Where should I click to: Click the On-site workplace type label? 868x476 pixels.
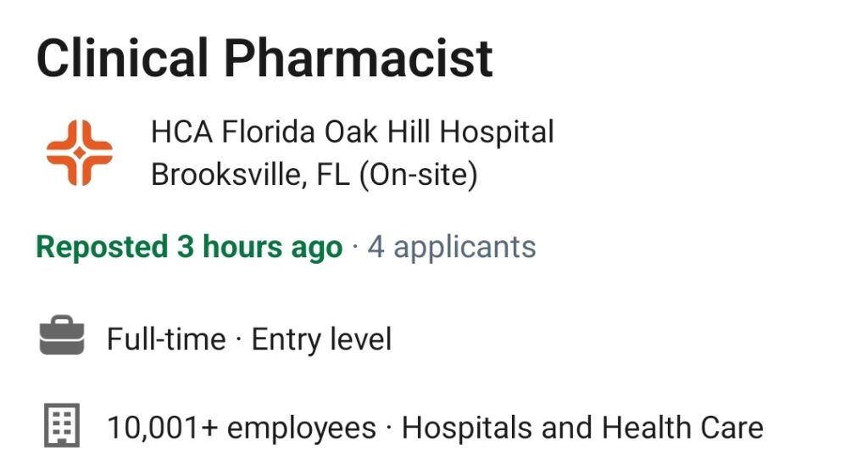(x=419, y=175)
